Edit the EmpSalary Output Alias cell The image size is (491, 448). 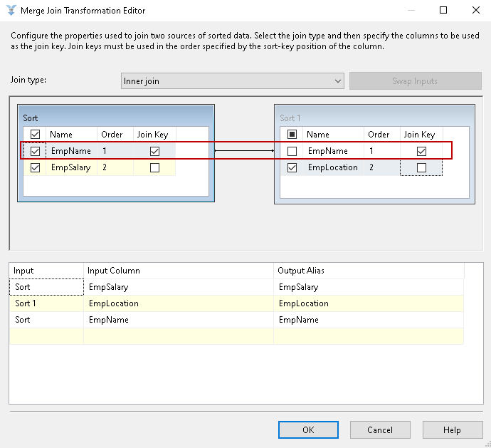tap(369, 287)
